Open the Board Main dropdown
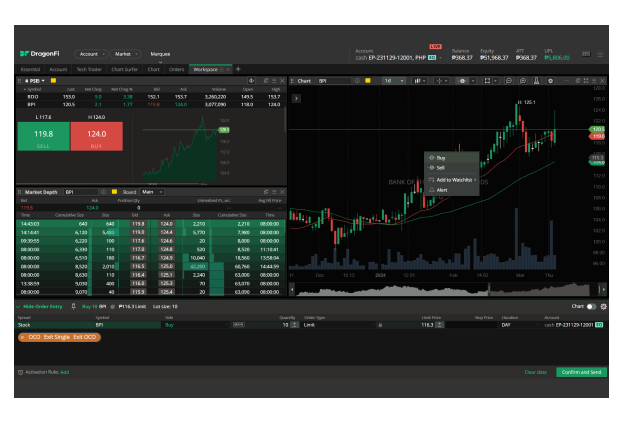 point(151,191)
